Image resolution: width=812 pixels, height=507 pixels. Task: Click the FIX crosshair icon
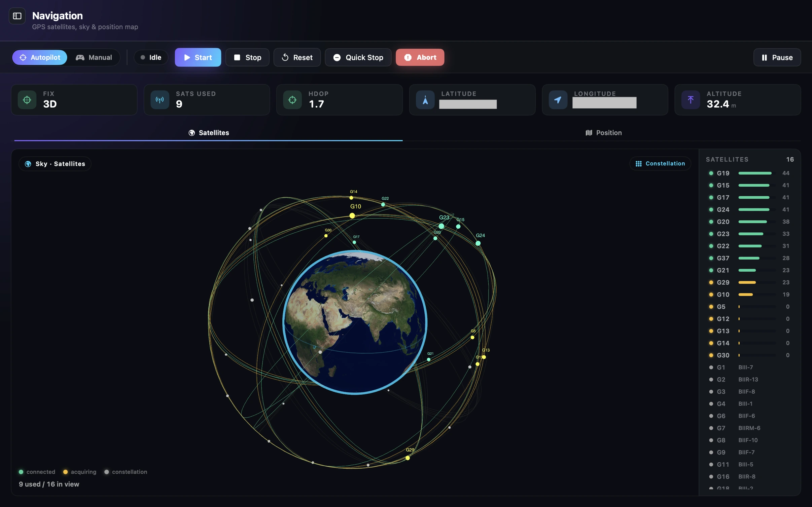coord(27,100)
